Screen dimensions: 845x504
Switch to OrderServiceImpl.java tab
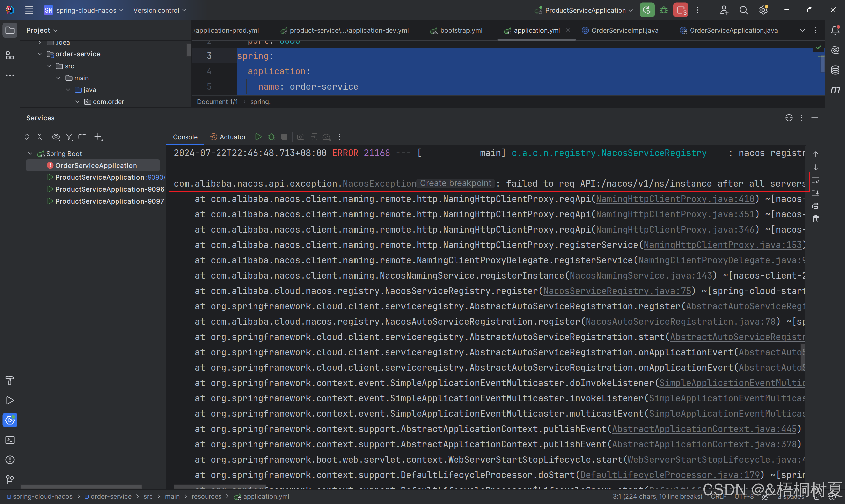620,30
